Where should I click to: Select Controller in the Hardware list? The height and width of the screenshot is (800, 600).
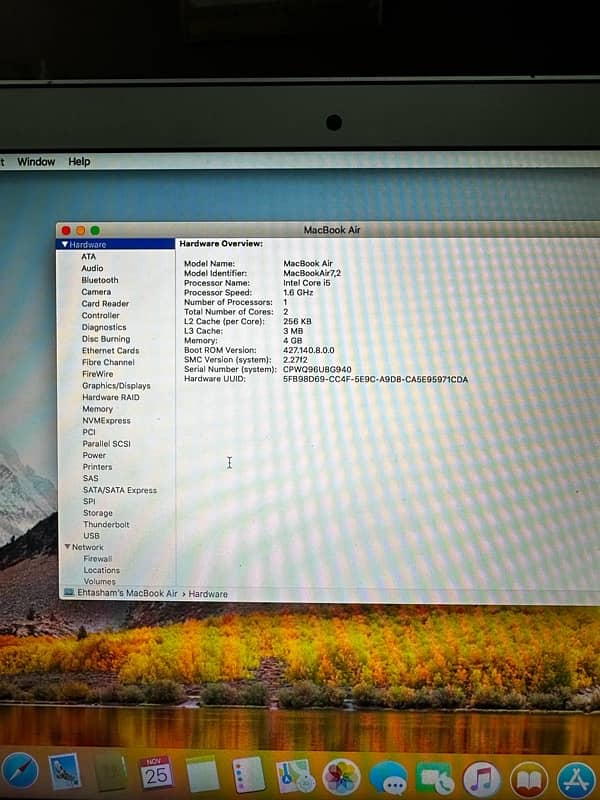[101, 315]
